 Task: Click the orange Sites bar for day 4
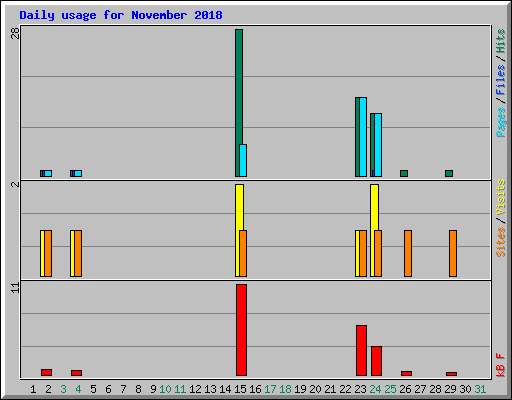click(78, 253)
